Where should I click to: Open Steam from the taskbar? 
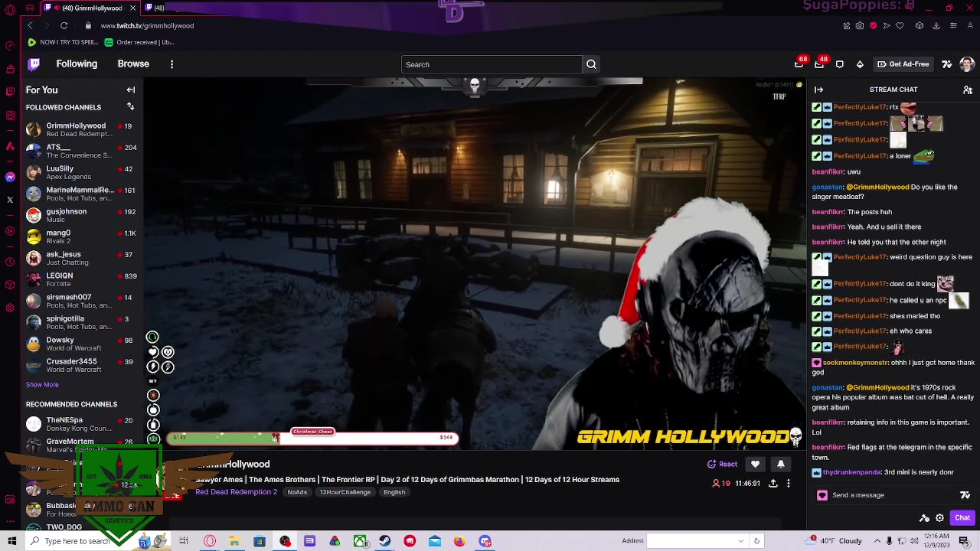[x=384, y=541]
